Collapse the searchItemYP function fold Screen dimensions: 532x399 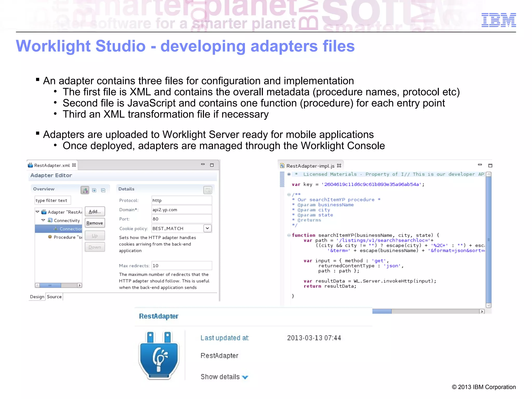289,235
